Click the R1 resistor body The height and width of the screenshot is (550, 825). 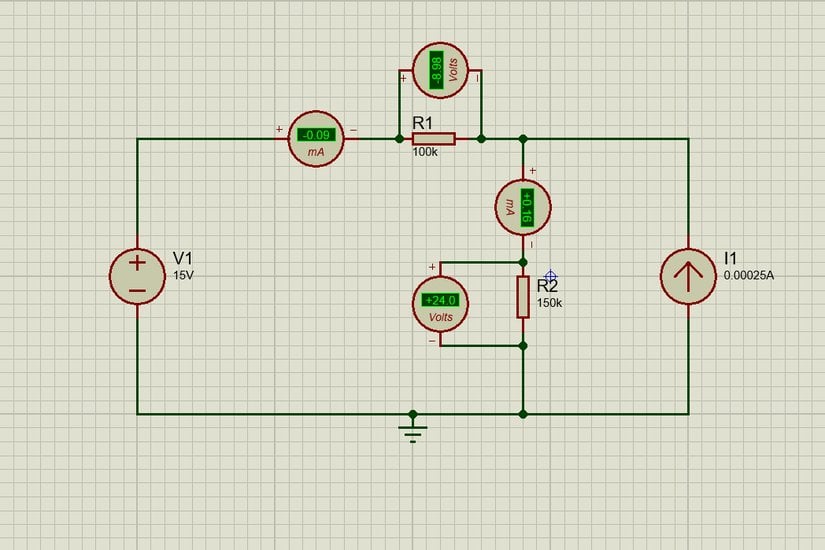(434, 139)
